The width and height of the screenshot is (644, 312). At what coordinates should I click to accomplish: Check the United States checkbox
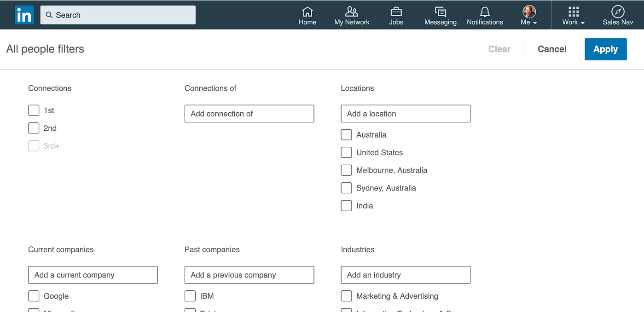coord(346,152)
